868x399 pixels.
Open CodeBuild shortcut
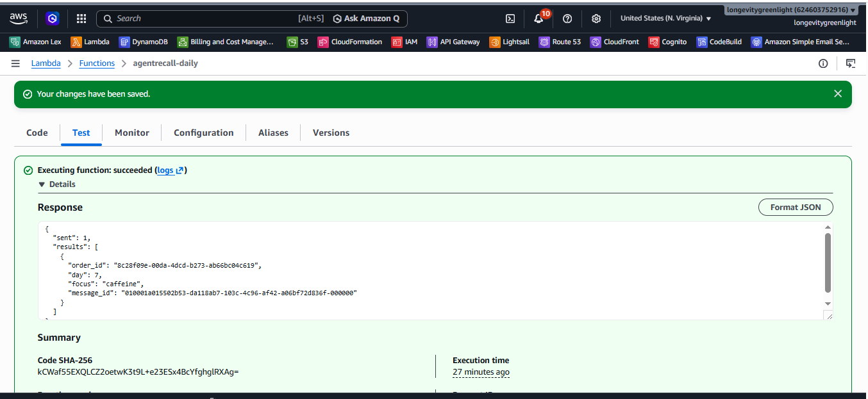coord(719,42)
